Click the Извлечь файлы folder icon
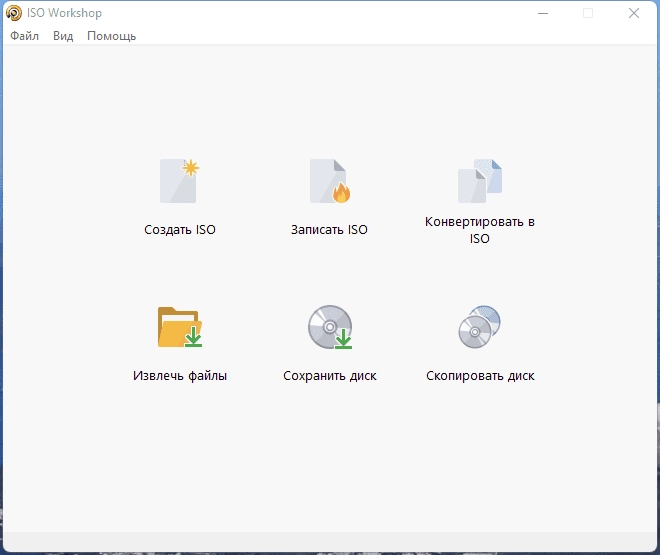The width and height of the screenshot is (660, 555). point(180,327)
